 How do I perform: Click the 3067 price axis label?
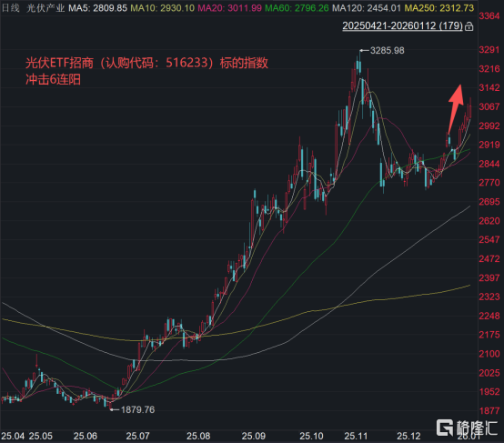click(x=489, y=106)
